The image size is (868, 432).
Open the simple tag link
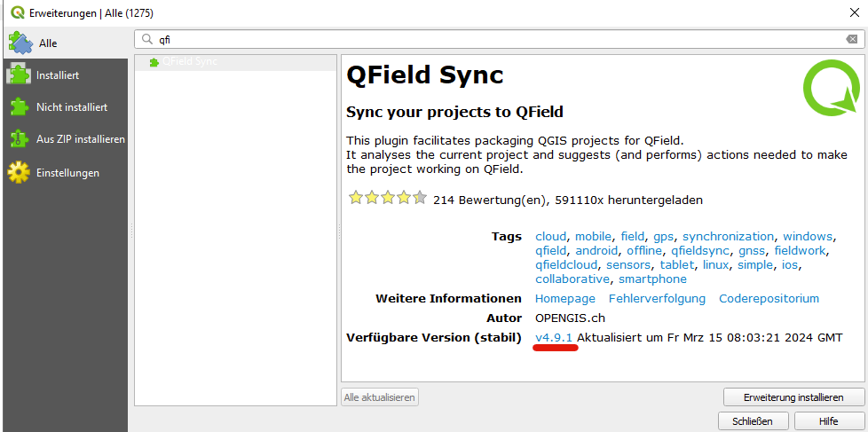coord(755,265)
